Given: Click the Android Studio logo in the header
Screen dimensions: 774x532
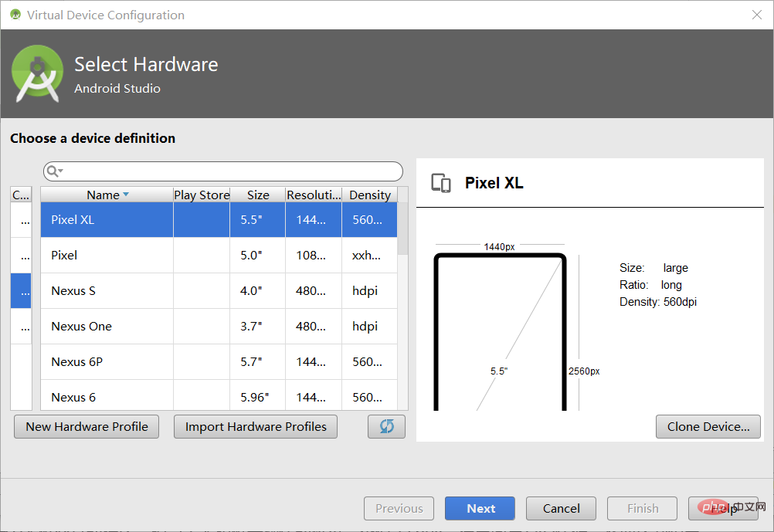Looking at the screenshot, I should (38, 73).
